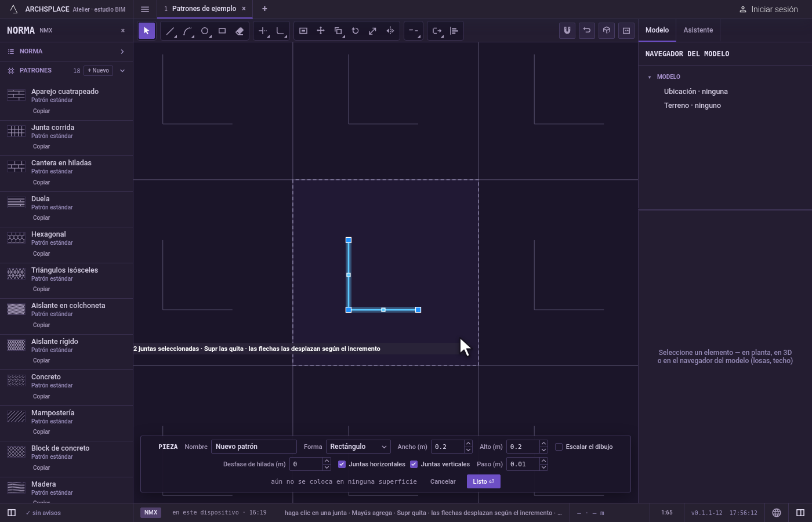The width and height of the screenshot is (812, 522).
Task: Copy the Hexagonal pattern via Copiar
Action: tap(42, 253)
